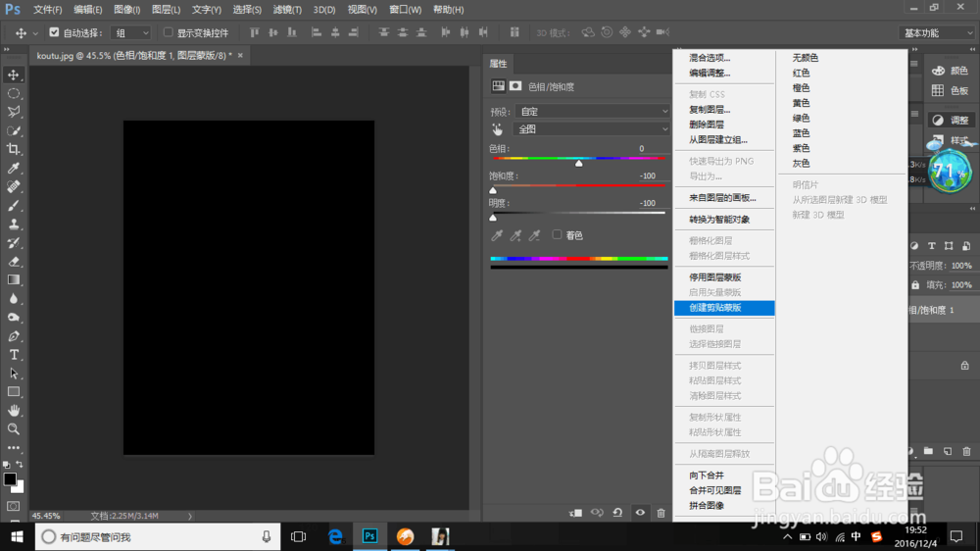Select 蓝色 layer color label
The width and height of the screenshot is (980, 551).
(x=801, y=133)
